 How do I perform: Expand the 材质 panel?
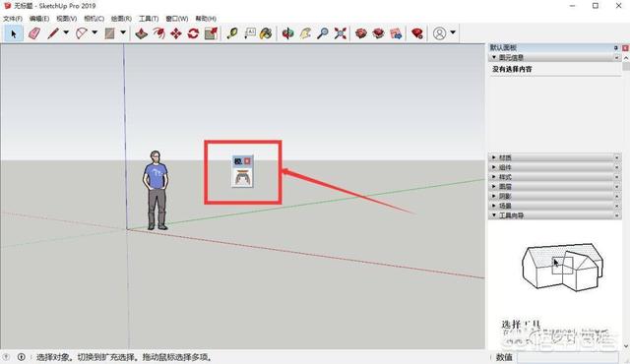click(554, 157)
